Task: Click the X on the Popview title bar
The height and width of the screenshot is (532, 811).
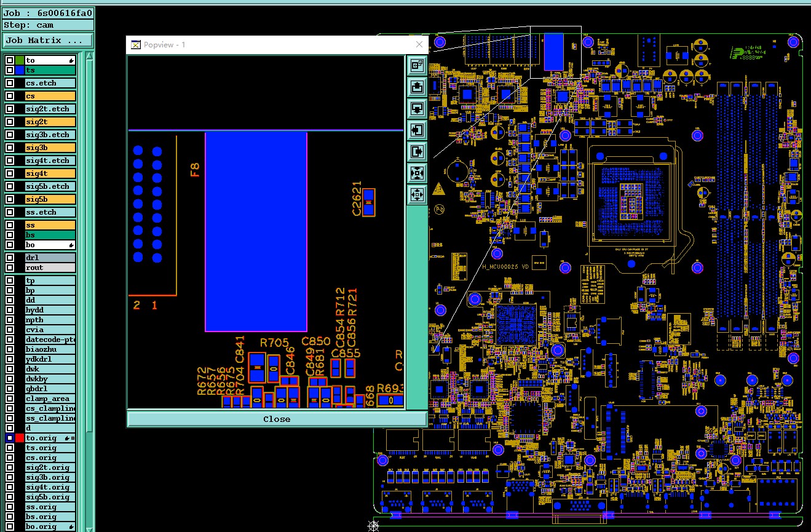Action: point(419,44)
